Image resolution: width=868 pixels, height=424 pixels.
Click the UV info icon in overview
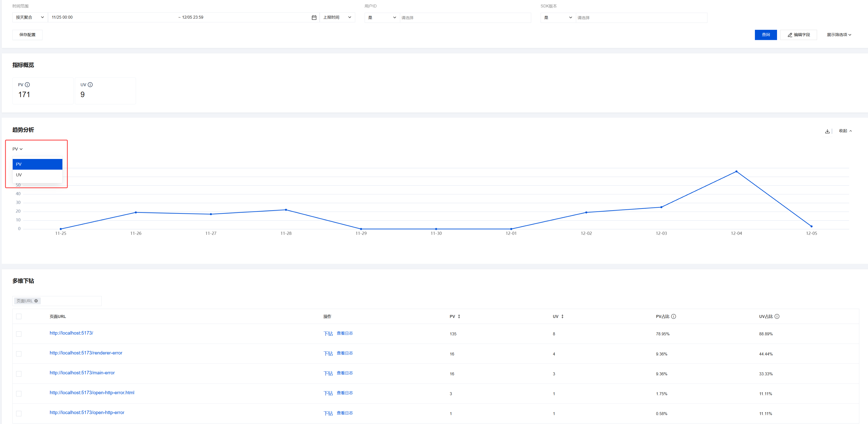pyautogui.click(x=90, y=85)
